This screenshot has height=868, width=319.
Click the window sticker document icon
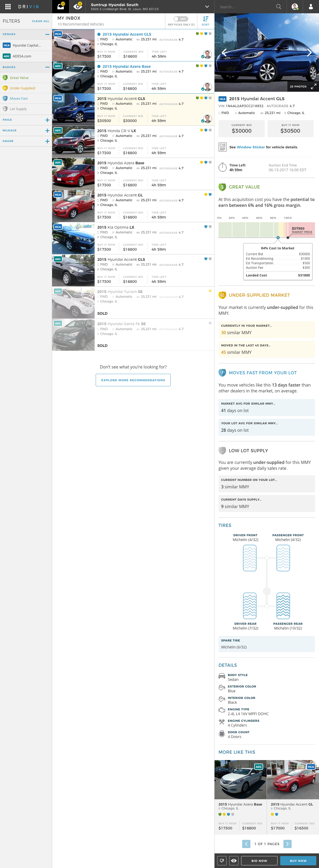[222, 147]
